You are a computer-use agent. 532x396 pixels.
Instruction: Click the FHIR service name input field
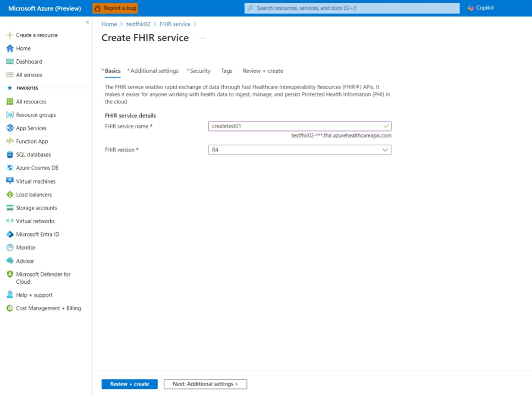point(300,125)
